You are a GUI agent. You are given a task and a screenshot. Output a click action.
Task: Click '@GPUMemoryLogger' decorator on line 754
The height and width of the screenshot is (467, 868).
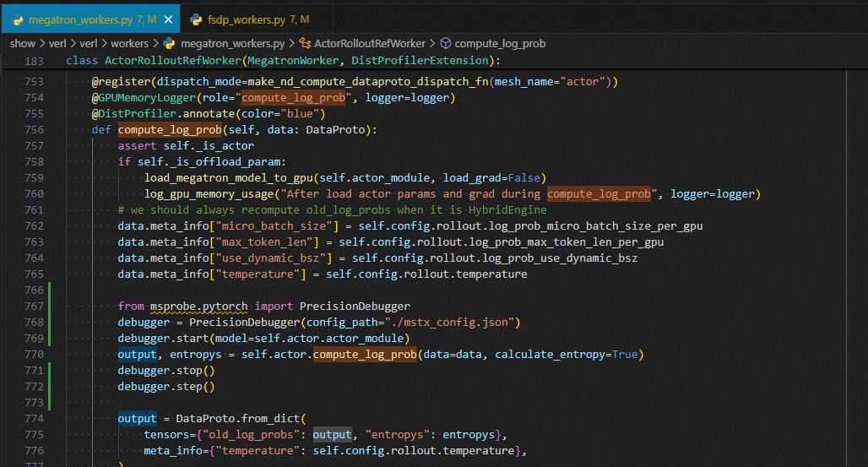[144, 97]
